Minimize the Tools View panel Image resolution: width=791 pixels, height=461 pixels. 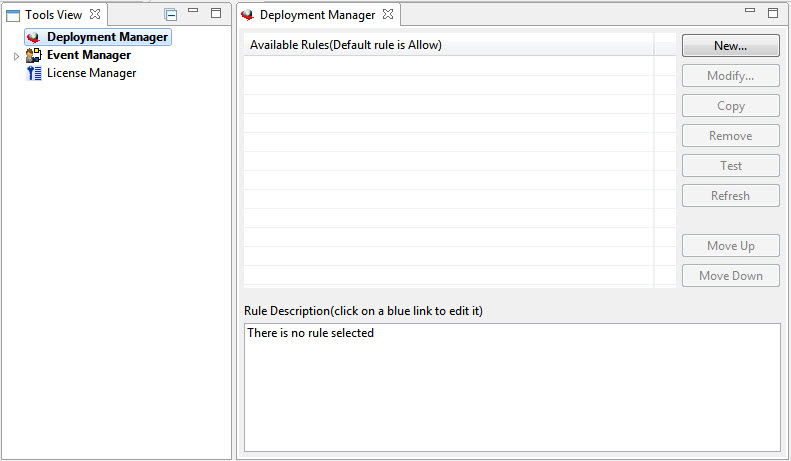pos(193,11)
